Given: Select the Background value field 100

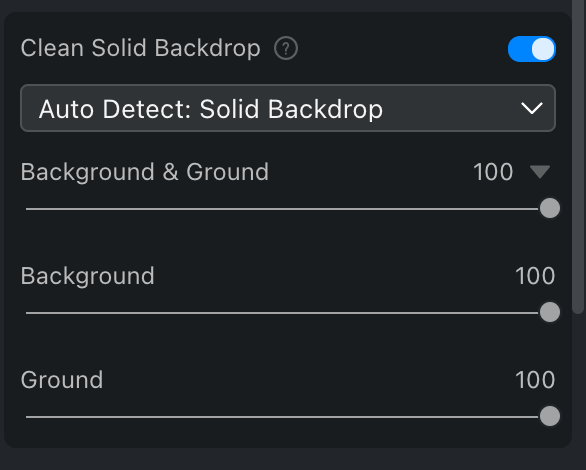Looking at the screenshot, I should coord(535,276).
